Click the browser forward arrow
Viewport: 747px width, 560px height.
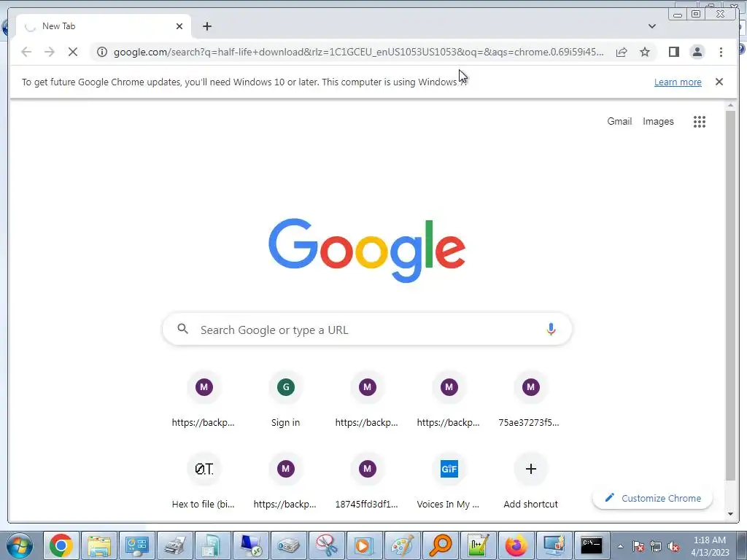[x=50, y=52]
